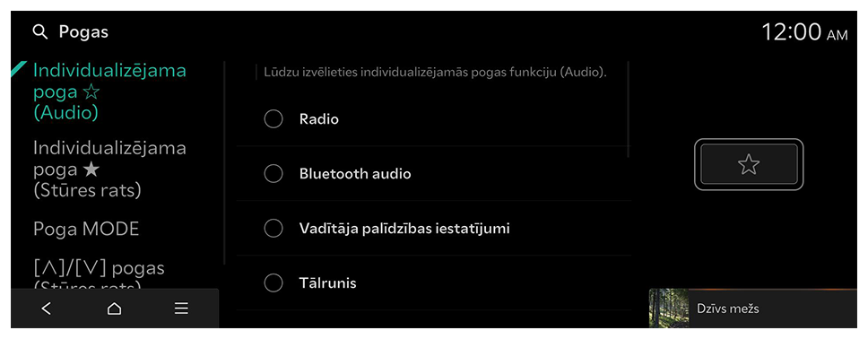Click the Dzīvs mežs now-playing label
868x339 pixels.
pyautogui.click(x=727, y=309)
